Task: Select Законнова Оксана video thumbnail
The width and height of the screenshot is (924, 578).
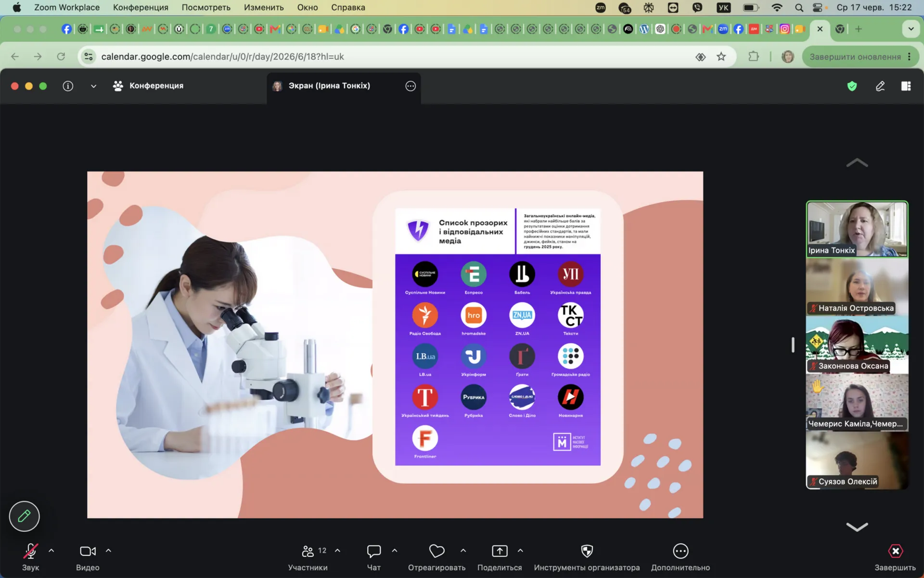Action: coord(857,345)
